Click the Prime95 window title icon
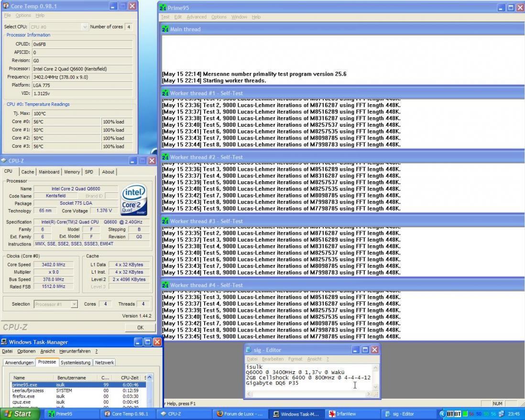525x420 pixels. [x=163, y=7]
